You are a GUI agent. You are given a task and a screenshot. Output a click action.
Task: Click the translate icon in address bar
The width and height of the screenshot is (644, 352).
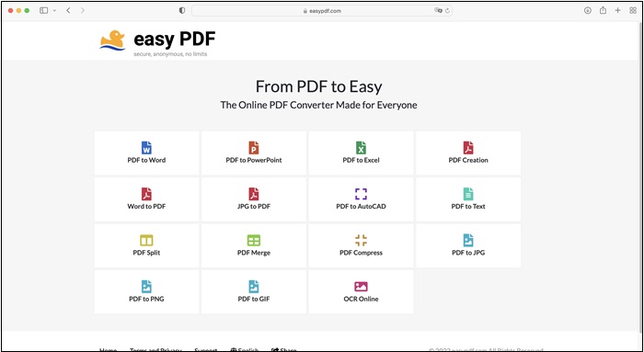pyautogui.click(x=438, y=11)
